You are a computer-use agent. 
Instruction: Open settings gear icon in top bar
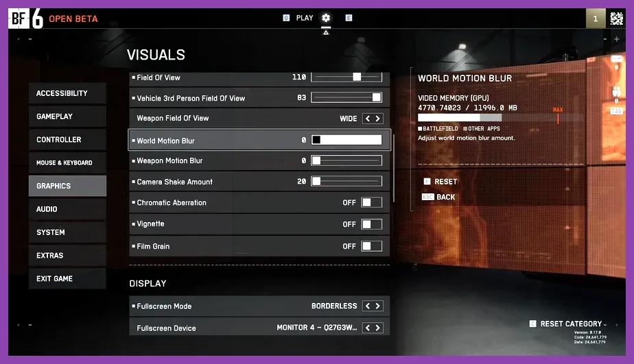326,18
